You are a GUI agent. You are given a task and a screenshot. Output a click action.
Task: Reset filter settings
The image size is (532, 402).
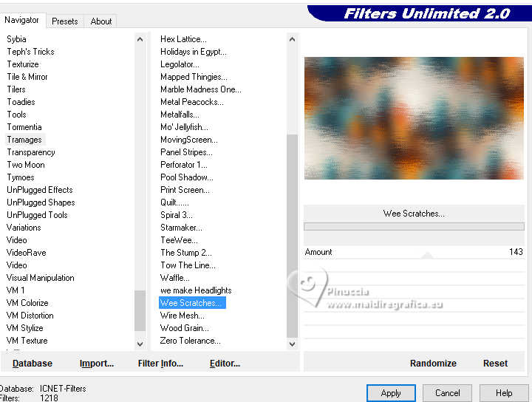[495, 364]
